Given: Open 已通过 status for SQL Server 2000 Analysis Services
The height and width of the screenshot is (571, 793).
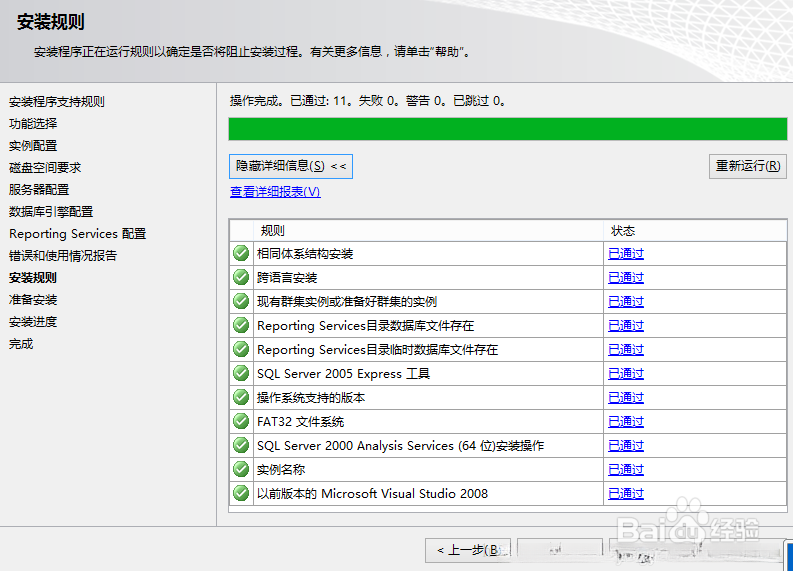Looking at the screenshot, I should click(x=626, y=446).
